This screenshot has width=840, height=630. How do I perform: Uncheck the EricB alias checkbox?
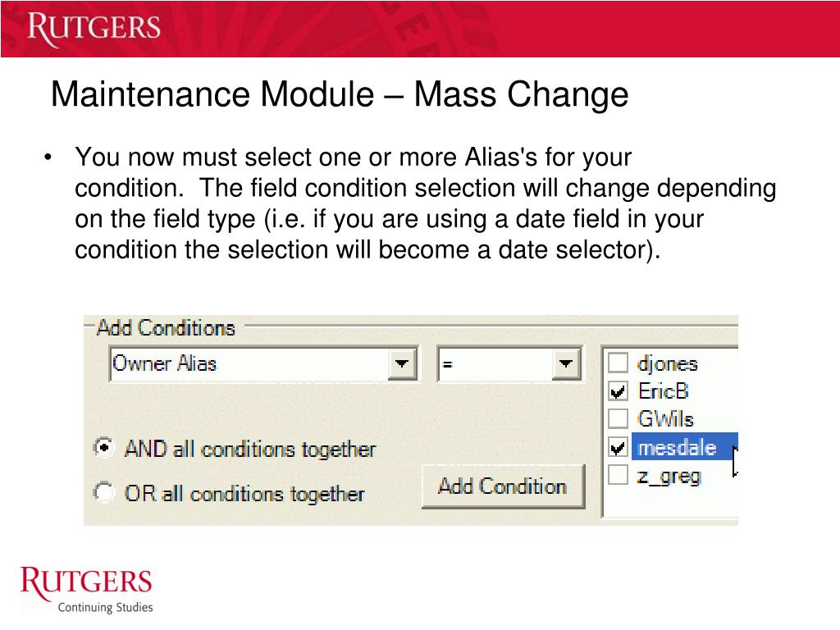pos(618,391)
